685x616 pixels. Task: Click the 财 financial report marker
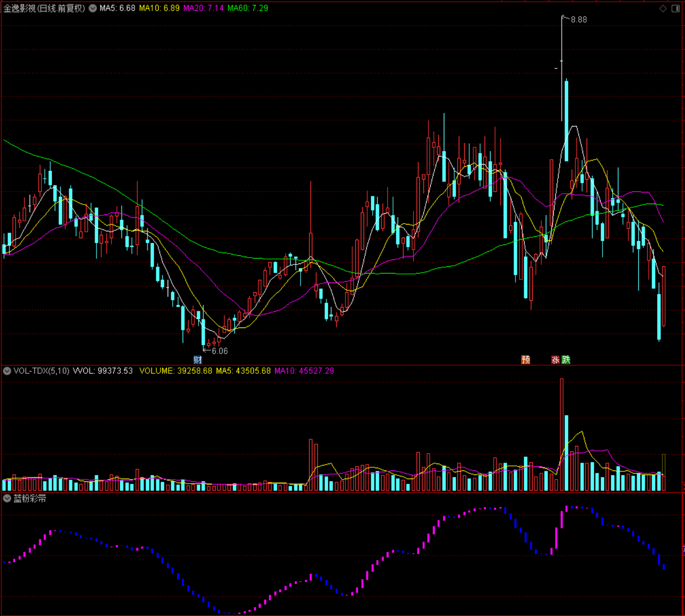pyautogui.click(x=198, y=360)
